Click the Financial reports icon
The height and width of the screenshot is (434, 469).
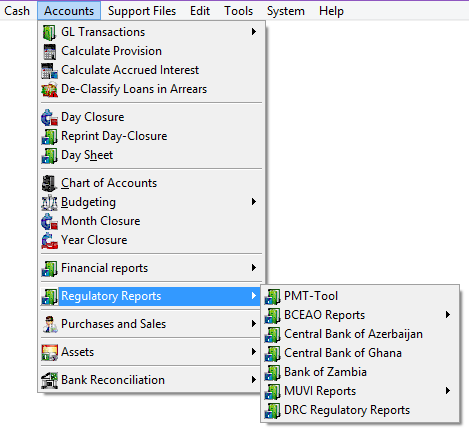point(49,268)
